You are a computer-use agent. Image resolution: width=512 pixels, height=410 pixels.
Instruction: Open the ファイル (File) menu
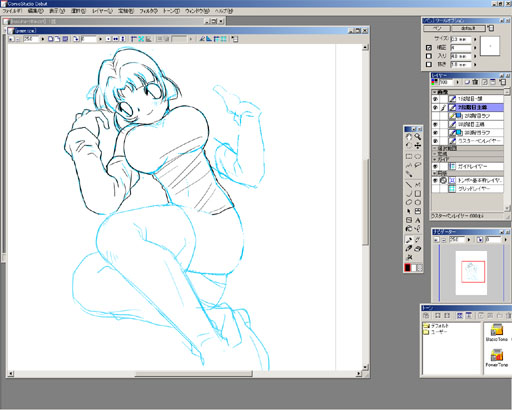click(x=12, y=11)
